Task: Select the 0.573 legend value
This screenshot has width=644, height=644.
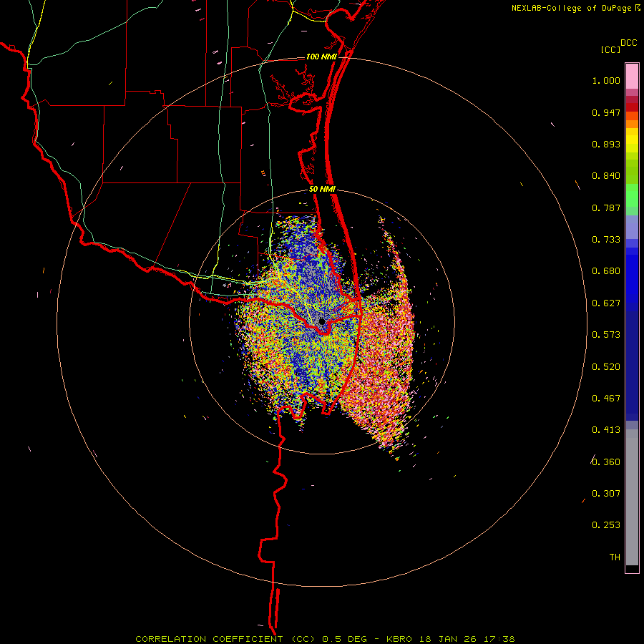Action: pos(606,335)
